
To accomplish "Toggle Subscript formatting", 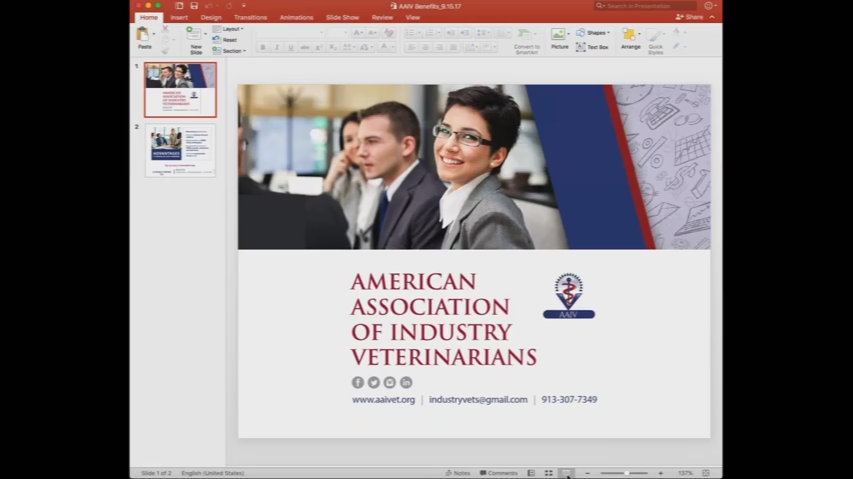I will pyautogui.click(x=333, y=48).
